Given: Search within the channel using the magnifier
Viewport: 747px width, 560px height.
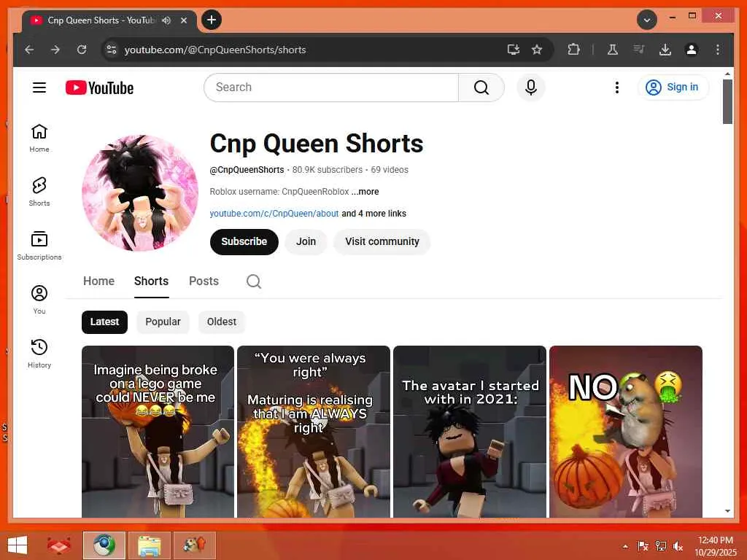Looking at the screenshot, I should pos(253,281).
